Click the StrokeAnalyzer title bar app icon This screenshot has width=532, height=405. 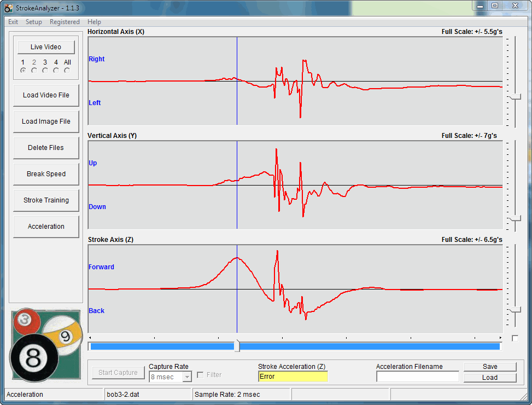pos(9,8)
